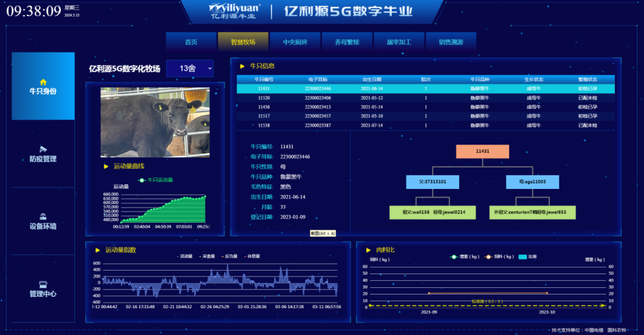The image size is (644, 335).
Task: Click the 09:38:09 clock display
Action: click(33, 11)
